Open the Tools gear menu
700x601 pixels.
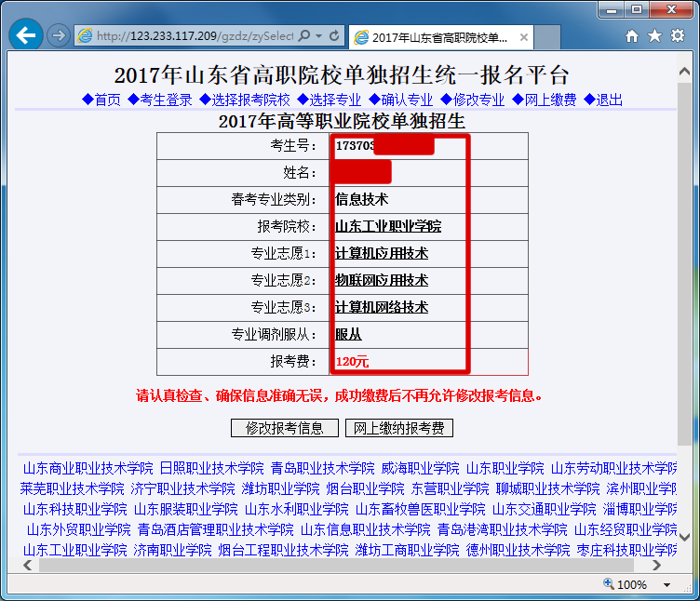[x=677, y=35]
